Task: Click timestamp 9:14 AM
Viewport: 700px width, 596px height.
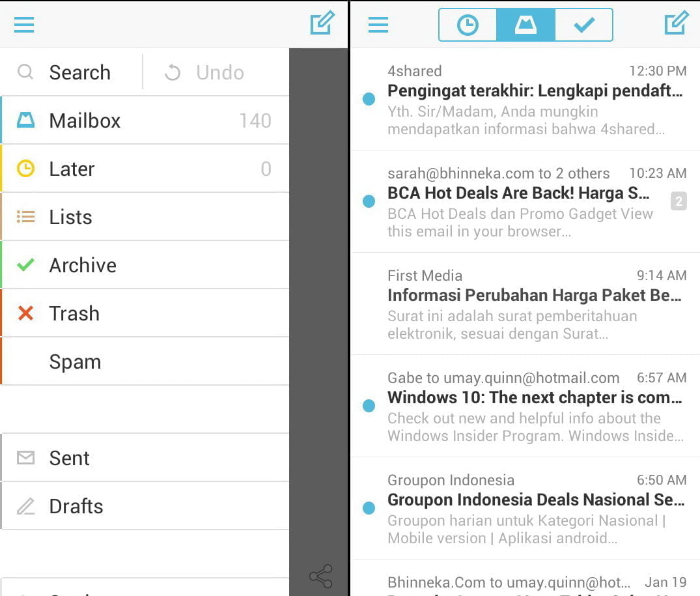Action: [662, 275]
